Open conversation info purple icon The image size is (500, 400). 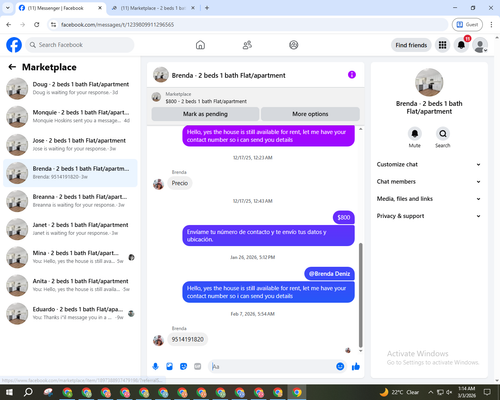[x=352, y=75]
